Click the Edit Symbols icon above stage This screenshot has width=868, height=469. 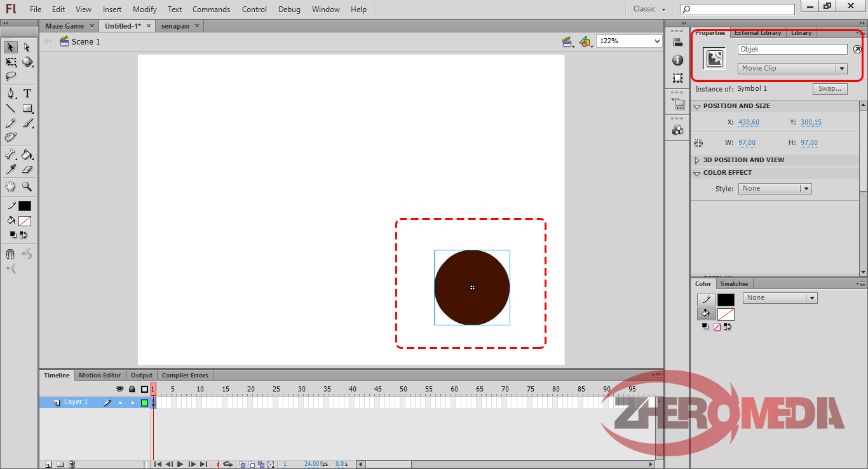coord(586,41)
